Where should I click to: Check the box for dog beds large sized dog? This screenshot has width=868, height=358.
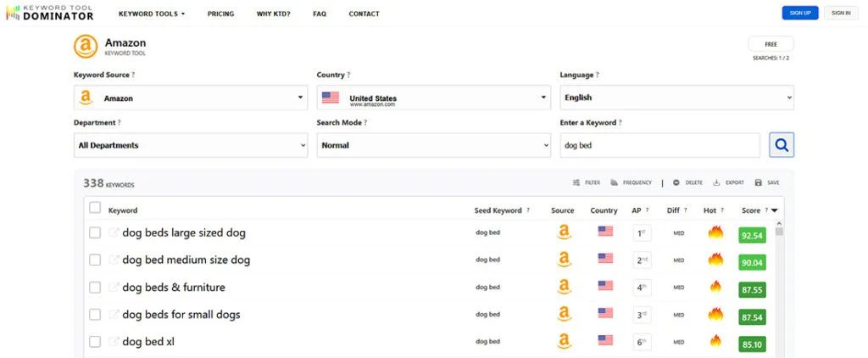95,232
